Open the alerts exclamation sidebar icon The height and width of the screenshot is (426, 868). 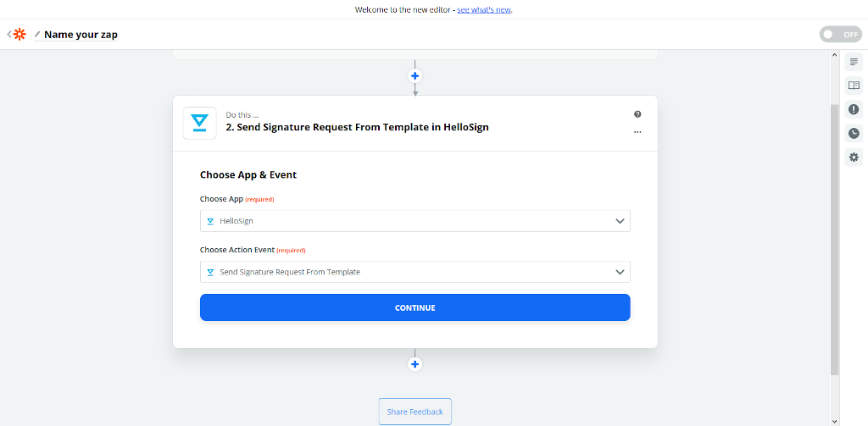854,109
